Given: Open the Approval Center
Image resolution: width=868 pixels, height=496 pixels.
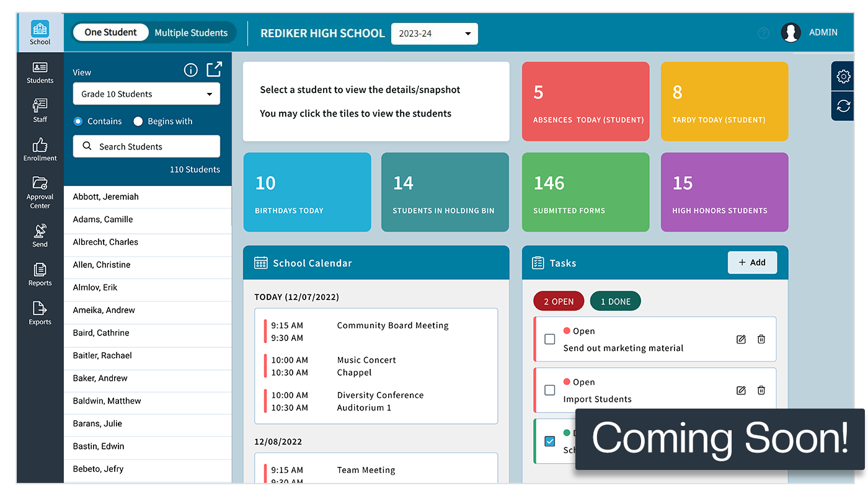Looking at the screenshot, I should (x=40, y=192).
